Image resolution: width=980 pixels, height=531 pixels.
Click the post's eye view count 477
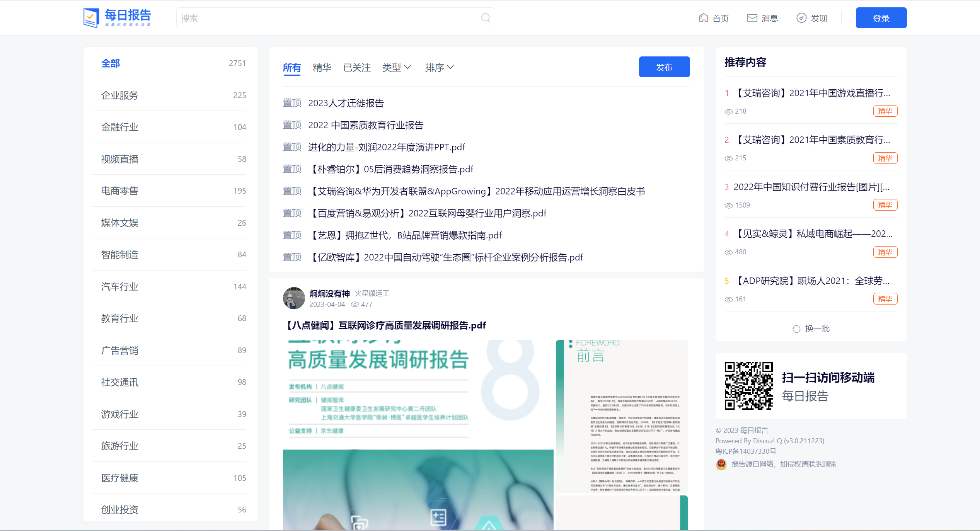361,305
